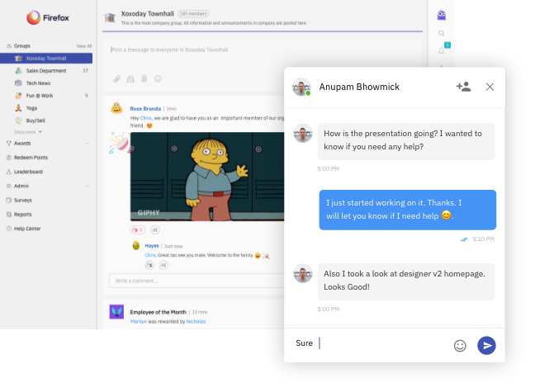The width and height of the screenshot is (535, 392).
Task: Click Hayes' avatar icon
Action: [x=135, y=246]
